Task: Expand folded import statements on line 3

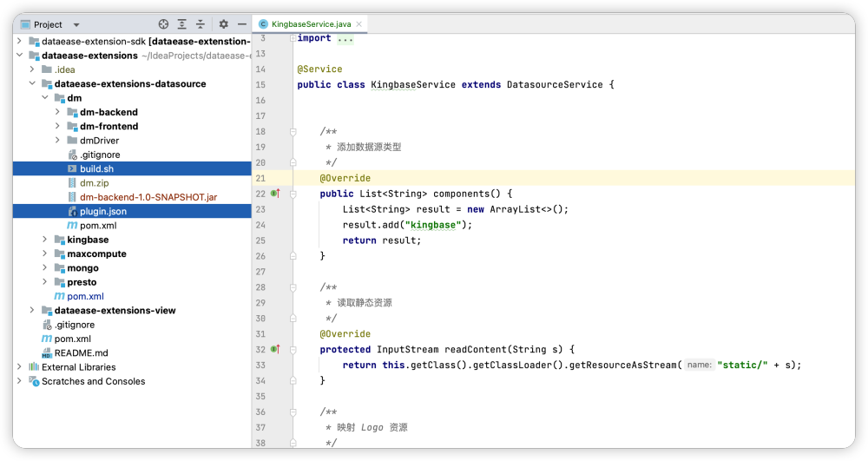Action: tap(293, 37)
